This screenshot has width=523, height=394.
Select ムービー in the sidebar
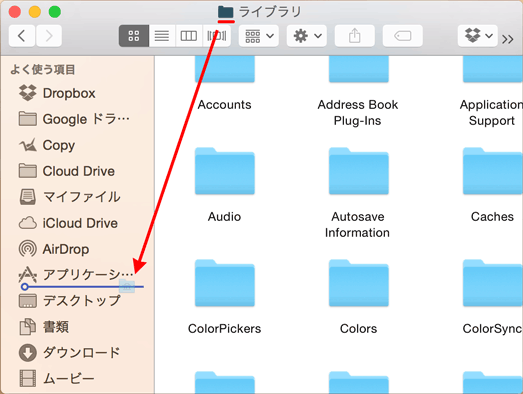point(77,379)
